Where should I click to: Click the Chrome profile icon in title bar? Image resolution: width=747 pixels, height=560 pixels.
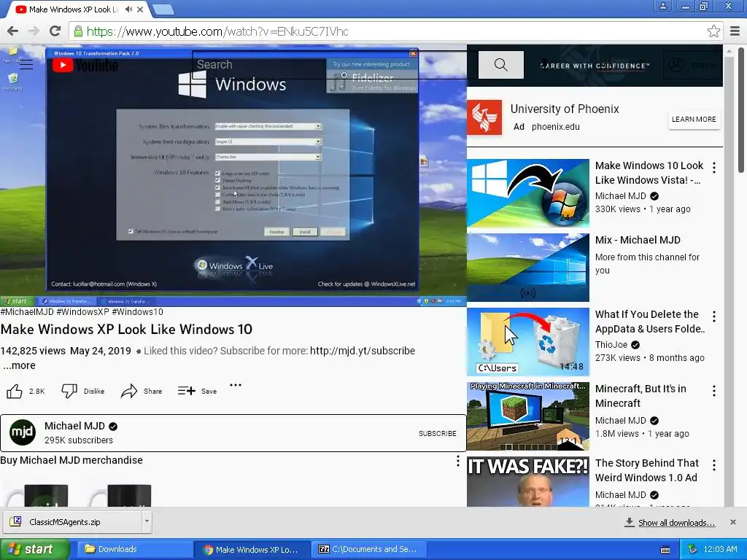(662, 6)
